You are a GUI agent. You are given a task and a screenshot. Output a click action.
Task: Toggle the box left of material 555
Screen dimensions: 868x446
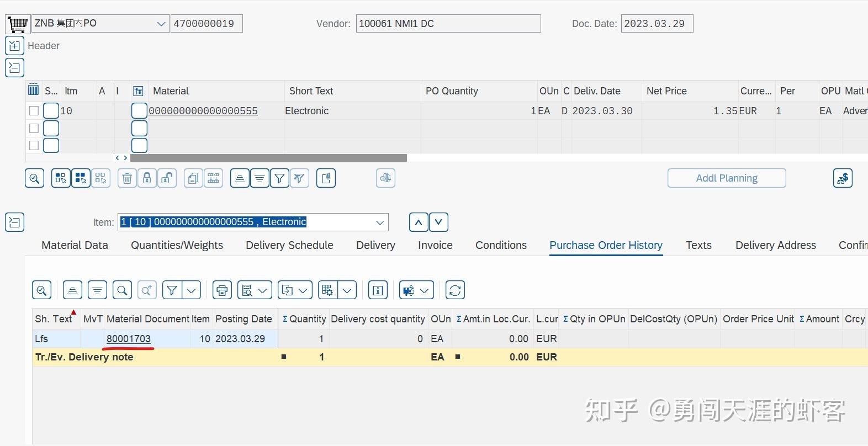tap(139, 111)
